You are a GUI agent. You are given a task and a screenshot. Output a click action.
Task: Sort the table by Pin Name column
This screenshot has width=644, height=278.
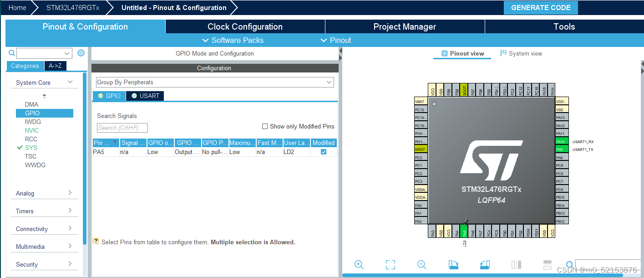point(106,143)
